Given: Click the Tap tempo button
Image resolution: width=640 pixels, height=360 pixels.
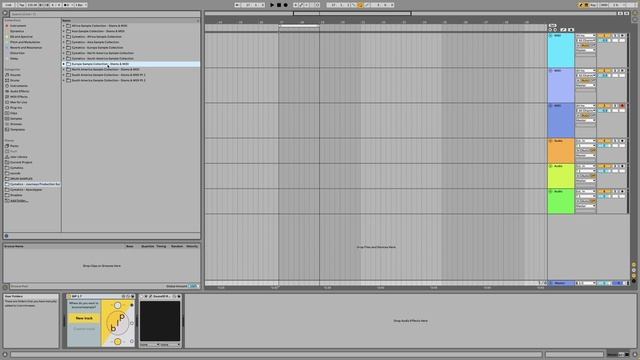Looking at the screenshot, I should (x=21, y=5).
